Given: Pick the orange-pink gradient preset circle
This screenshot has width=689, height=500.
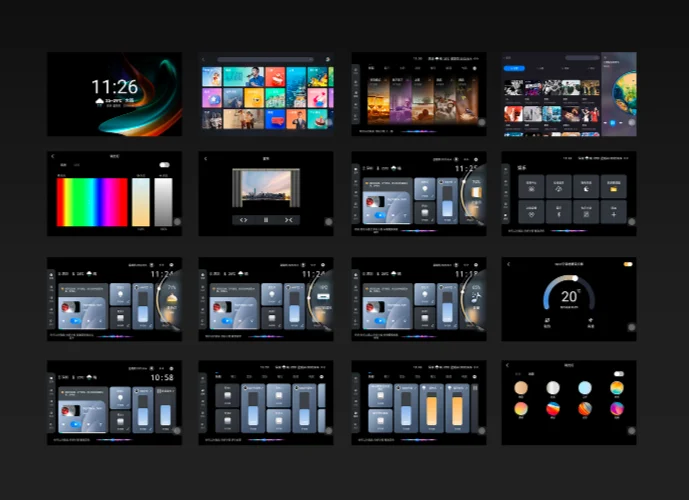Looking at the screenshot, I should 521,409.
